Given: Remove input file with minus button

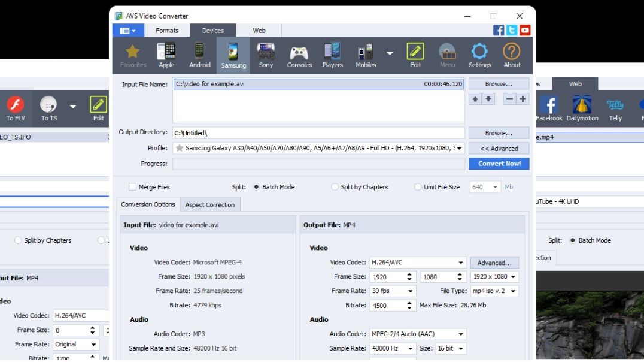Looking at the screenshot, I should pyautogui.click(x=509, y=99).
